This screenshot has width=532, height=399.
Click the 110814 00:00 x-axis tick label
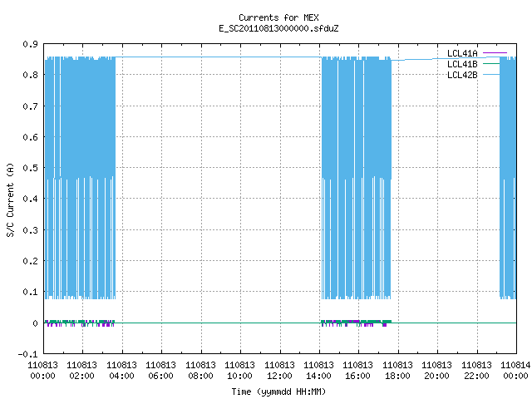click(x=515, y=370)
